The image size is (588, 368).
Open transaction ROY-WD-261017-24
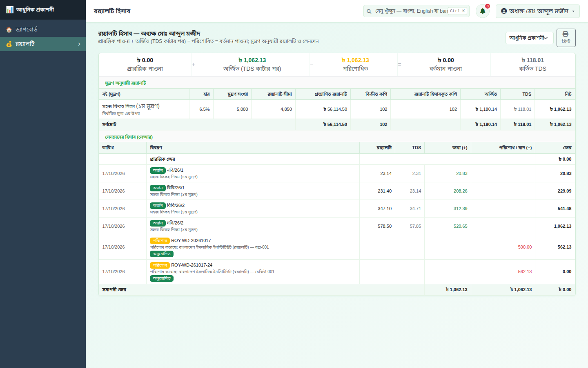coord(192,265)
